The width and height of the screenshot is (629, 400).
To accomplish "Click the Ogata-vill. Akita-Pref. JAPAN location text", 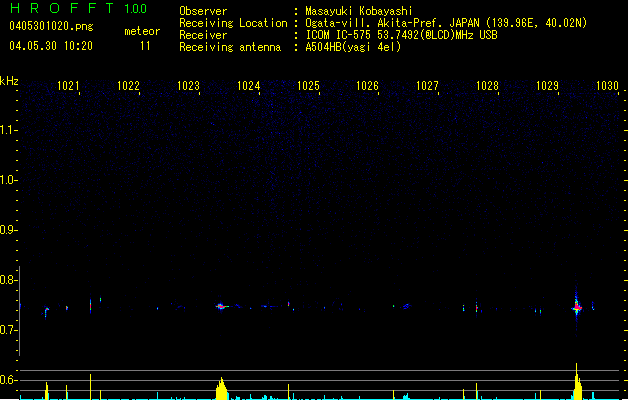I will [x=446, y=23].
